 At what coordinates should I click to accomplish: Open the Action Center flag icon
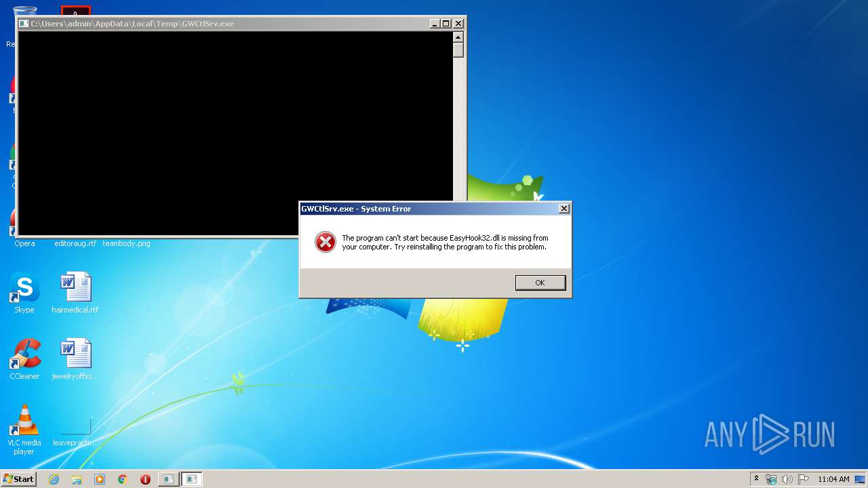tap(803, 479)
